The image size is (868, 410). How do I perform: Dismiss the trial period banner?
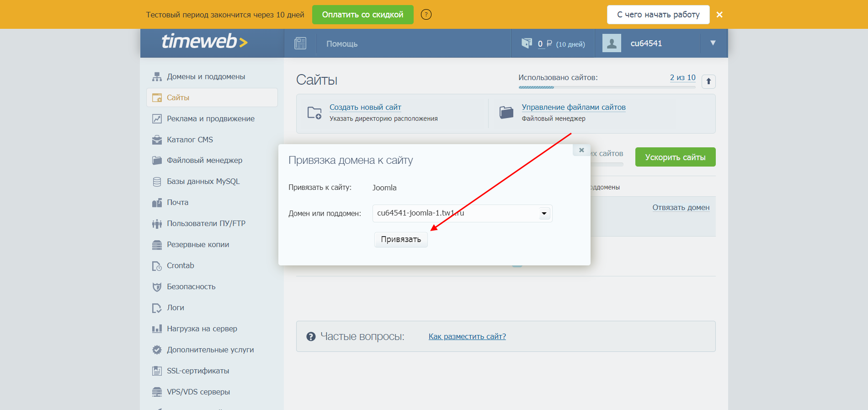719,15
